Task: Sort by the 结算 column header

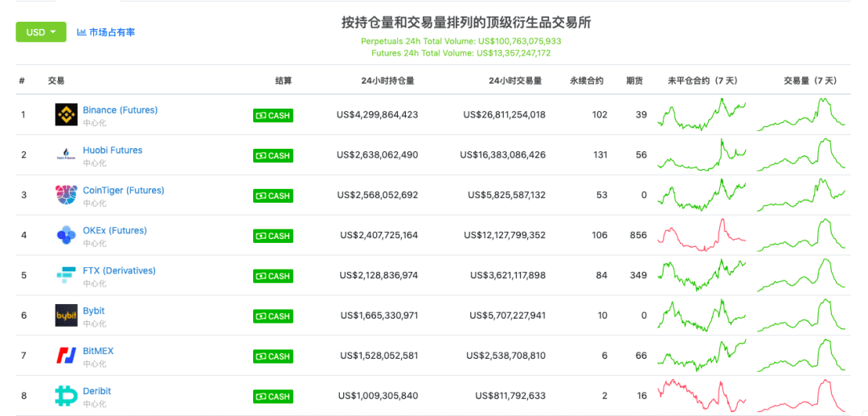Action: coord(284,80)
